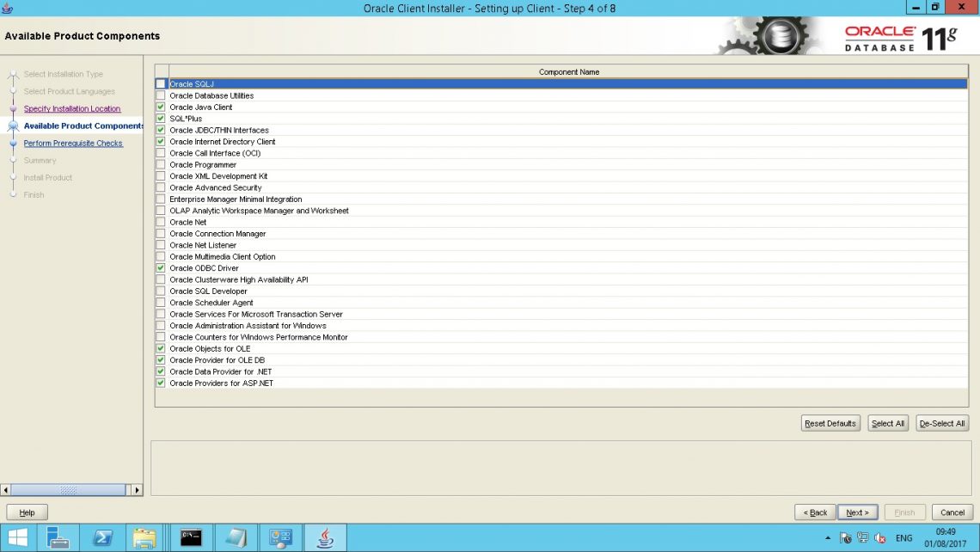
Task: Open the Windows Start button
Action: click(17, 537)
